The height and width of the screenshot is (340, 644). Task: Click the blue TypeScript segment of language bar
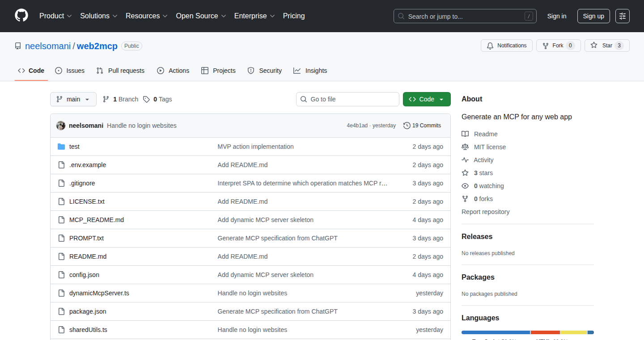click(x=496, y=332)
